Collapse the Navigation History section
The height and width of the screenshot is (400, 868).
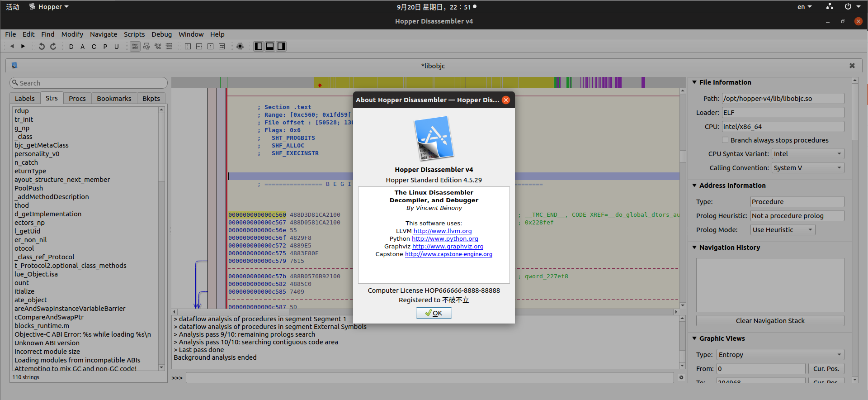(694, 248)
